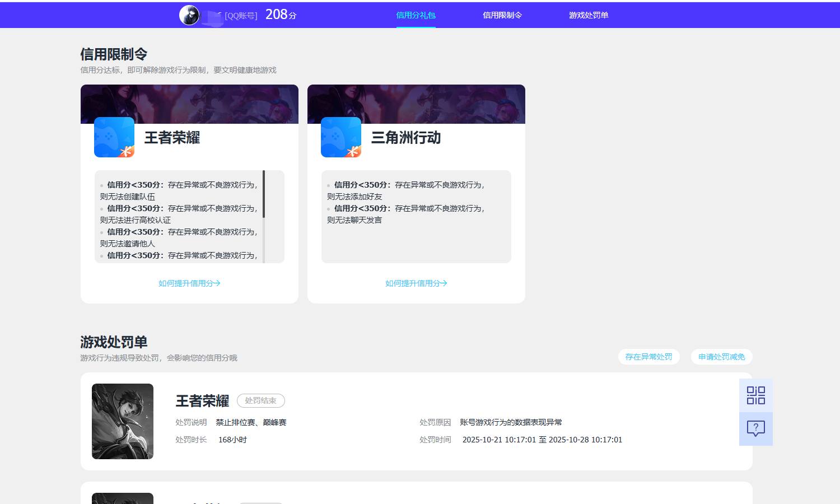Click 则无法创建队伍 restriction text
The height and width of the screenshot is (504, 840).
point(128,197)
